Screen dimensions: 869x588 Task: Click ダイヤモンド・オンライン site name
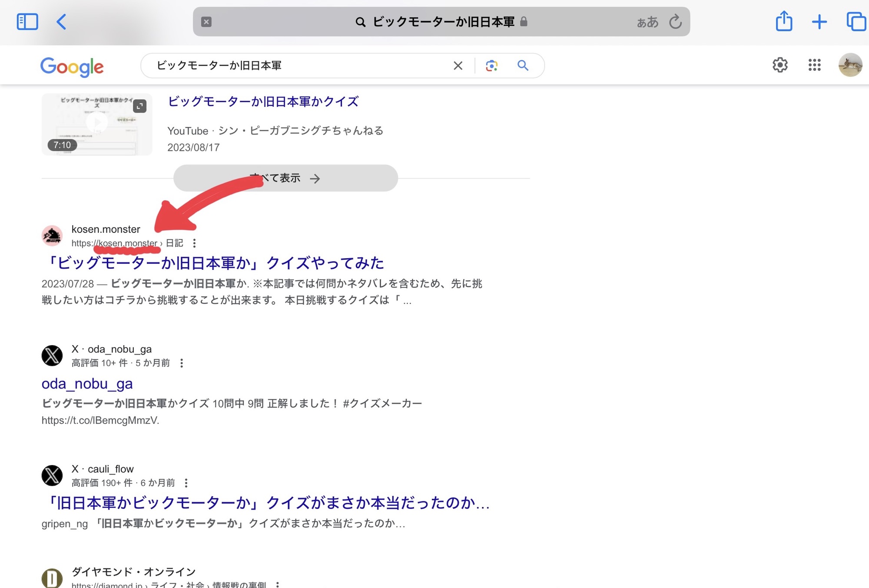[x=134, y=571]
